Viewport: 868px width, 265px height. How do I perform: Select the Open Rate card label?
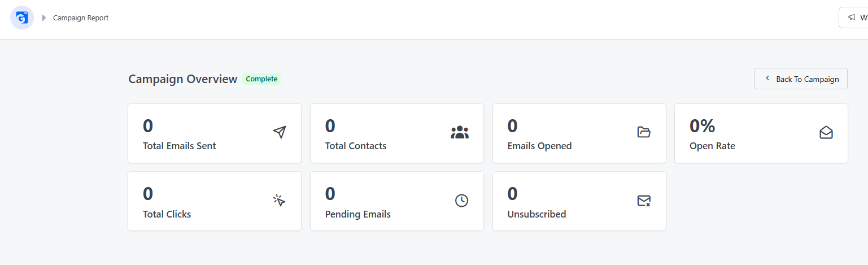[x=712, y=146]
